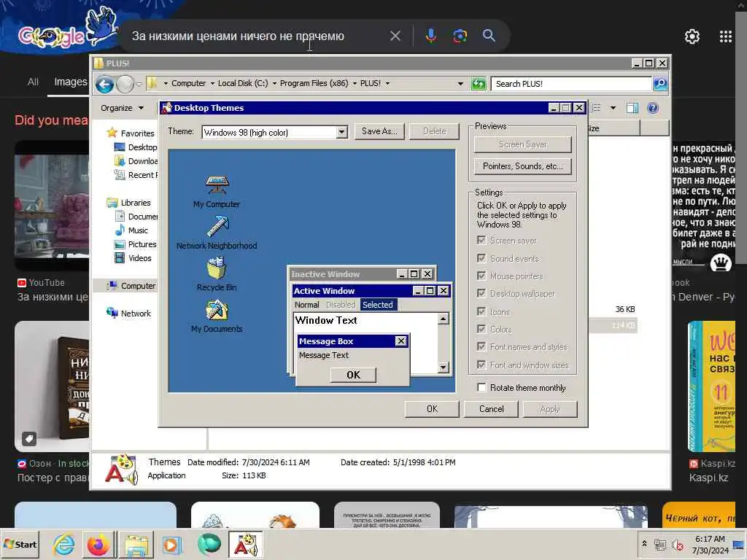This screenshot has height=560, width=747.
Task: Toggle Font and window sizes checkbox
Action: click(481, 365)
